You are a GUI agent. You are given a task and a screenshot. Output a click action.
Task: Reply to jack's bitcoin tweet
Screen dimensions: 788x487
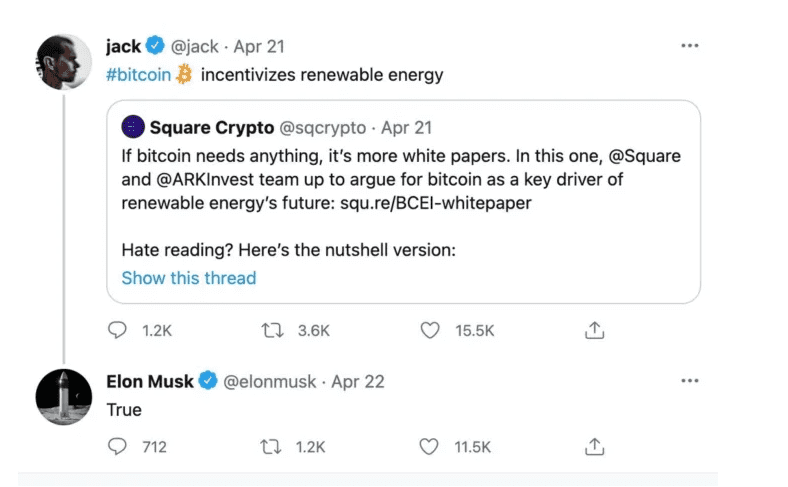coord(118,330)
